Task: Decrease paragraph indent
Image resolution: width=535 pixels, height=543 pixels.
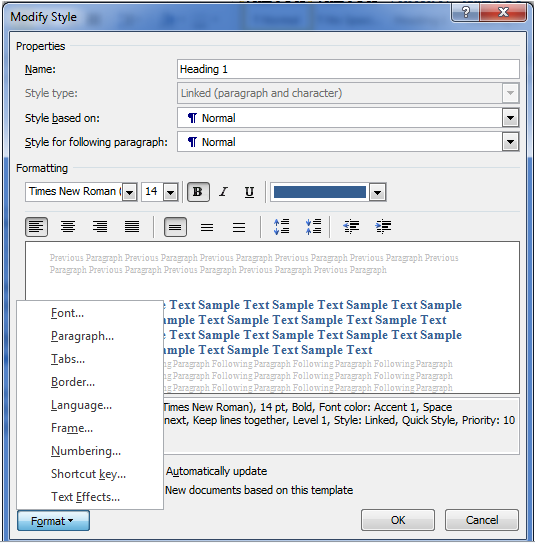Action: coord(351,227)
